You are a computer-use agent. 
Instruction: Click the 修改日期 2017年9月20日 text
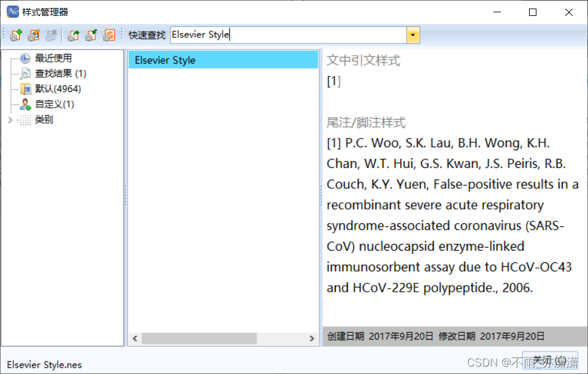coord(492,336)
